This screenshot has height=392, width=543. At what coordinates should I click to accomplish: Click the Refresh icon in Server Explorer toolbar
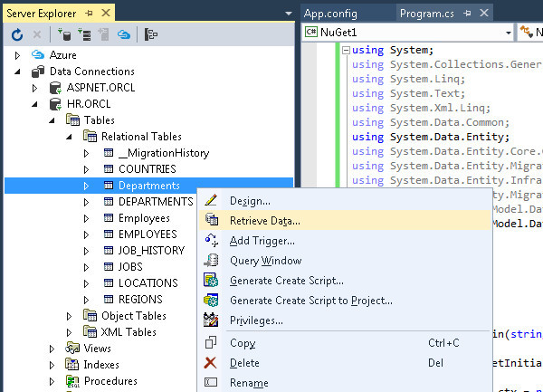pyautogui.click(x=16, y=34)
